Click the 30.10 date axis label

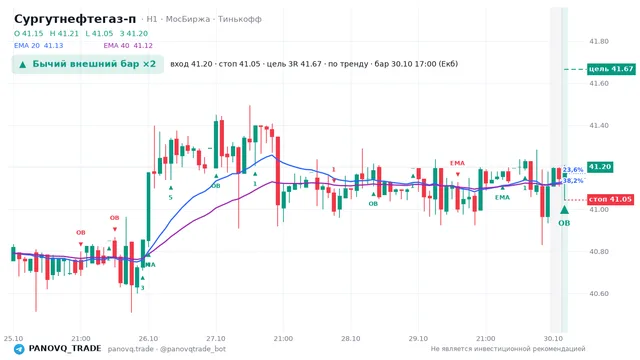click(553, 339)
